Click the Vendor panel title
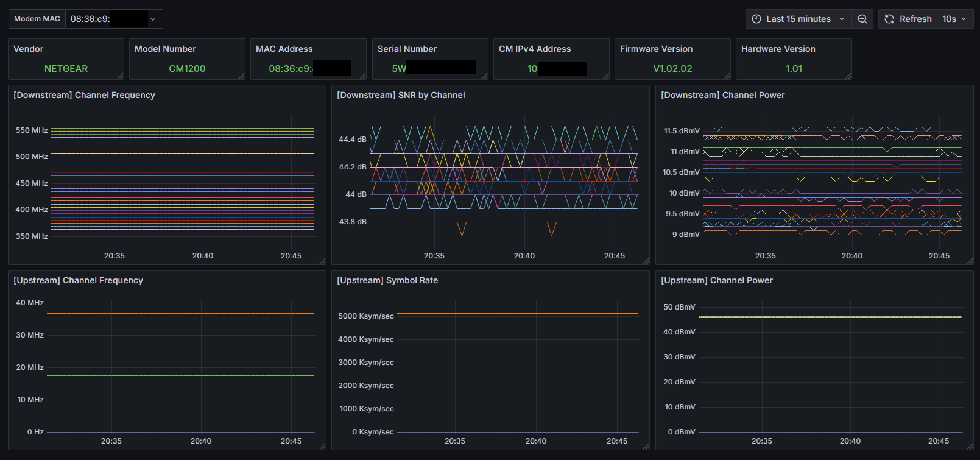This screenshot has height=460, width=980. pyautogui.click(x=29, y=49)
